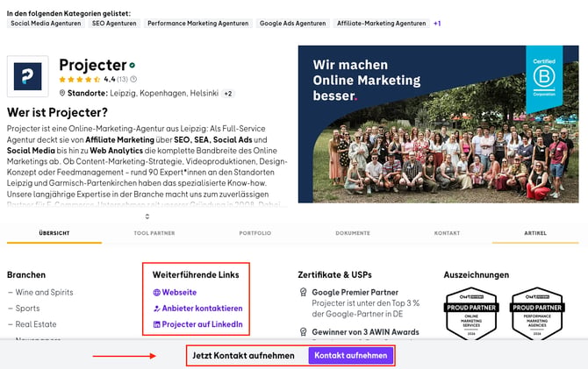Screen dimensions: 588x369
Task: Click the Weiterführende Links heading
Action: click(x=196, y=274)
